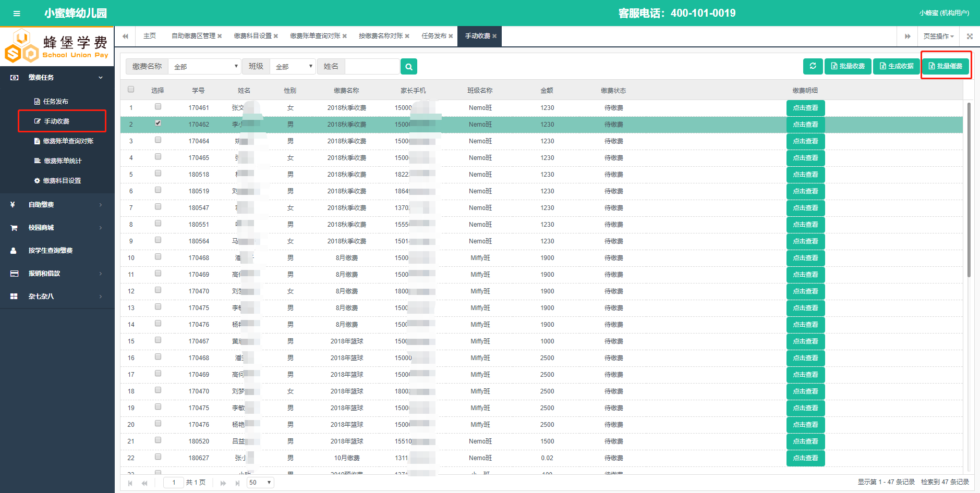Viewport: 980px width, 493px height.
Task: Expand the 自助缴费 sidebar section
Action: (57, 205)
